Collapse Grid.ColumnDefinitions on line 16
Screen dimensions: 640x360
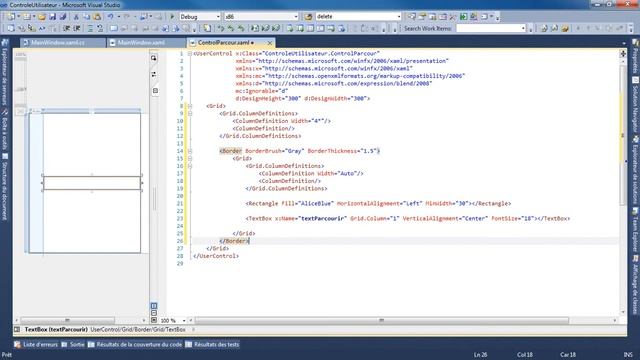click(190, 166)
